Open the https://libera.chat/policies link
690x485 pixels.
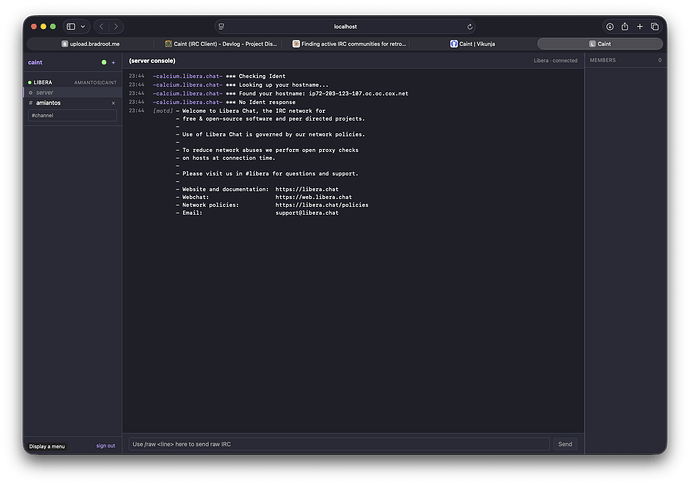click(x=322, y=205)
